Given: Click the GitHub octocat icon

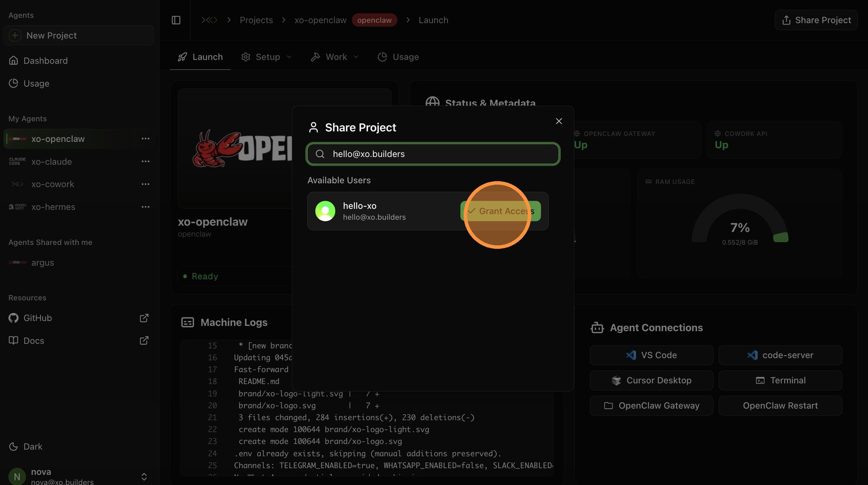Looking at the screenshot, I should [x=13, y=318].
